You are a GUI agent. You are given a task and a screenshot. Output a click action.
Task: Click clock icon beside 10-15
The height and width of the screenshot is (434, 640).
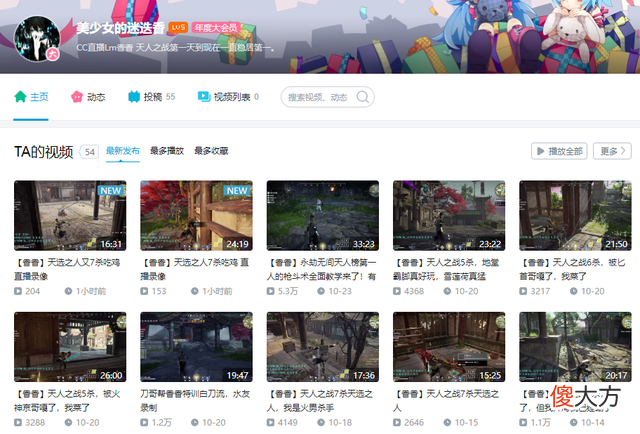click(447, 423)
